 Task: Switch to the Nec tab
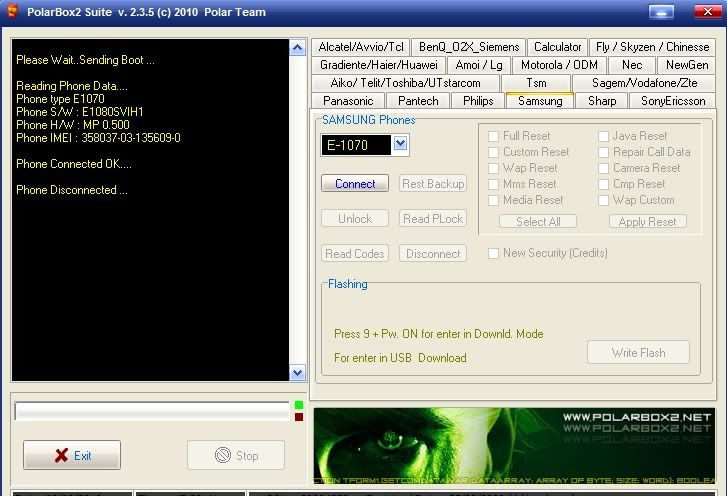pyautogui.click(x=631, y=65)
